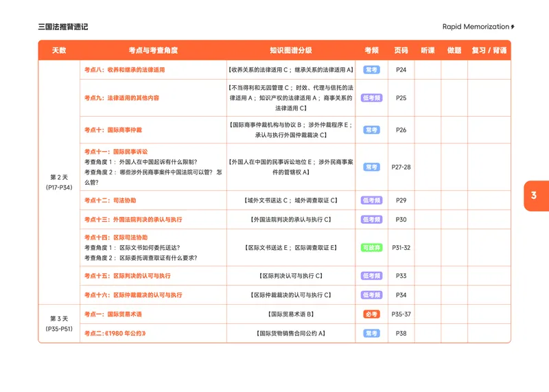
Task: Click page number P33
Action: pyautogui.click(x=401, y=276)
